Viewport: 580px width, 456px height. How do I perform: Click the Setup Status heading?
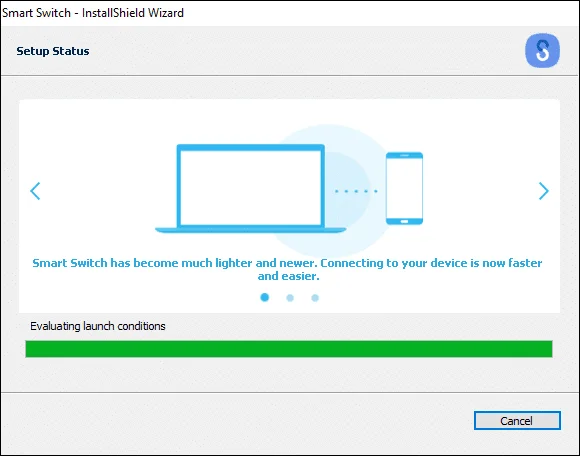(x=53, y=51)
